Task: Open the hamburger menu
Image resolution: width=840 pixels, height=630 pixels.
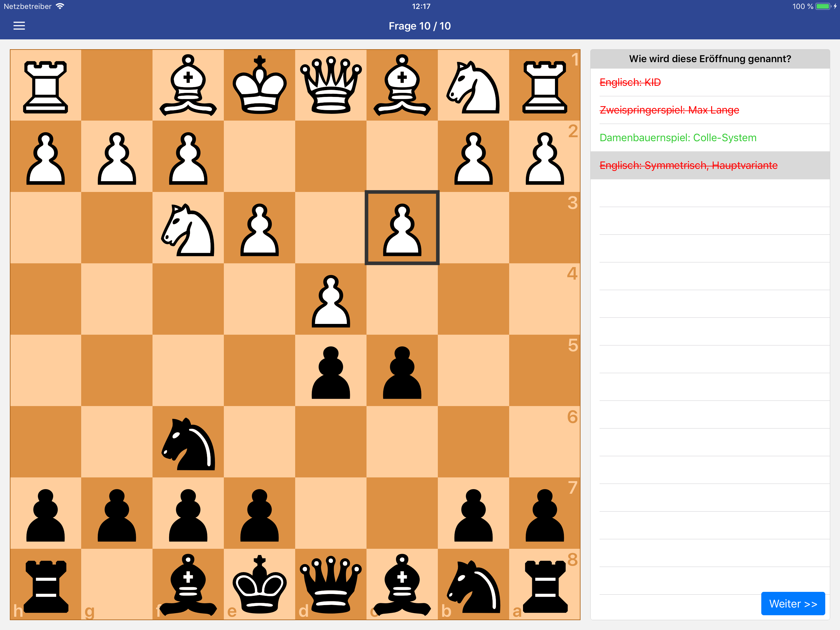Action: [19, 26]
